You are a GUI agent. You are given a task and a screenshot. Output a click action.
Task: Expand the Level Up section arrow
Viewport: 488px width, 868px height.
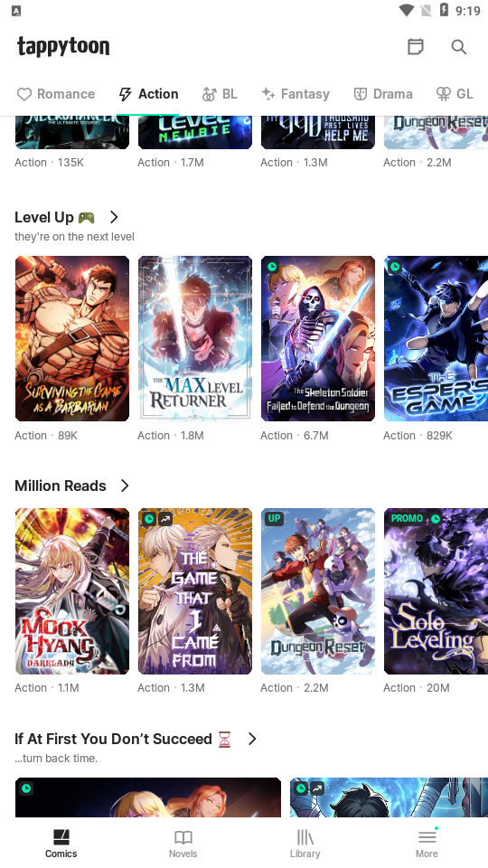114,217
